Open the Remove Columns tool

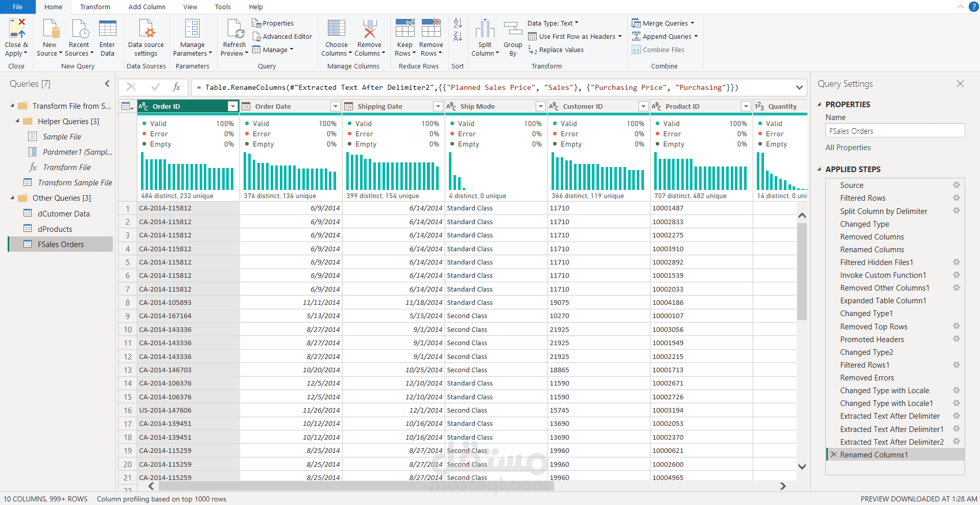point(369,29)
